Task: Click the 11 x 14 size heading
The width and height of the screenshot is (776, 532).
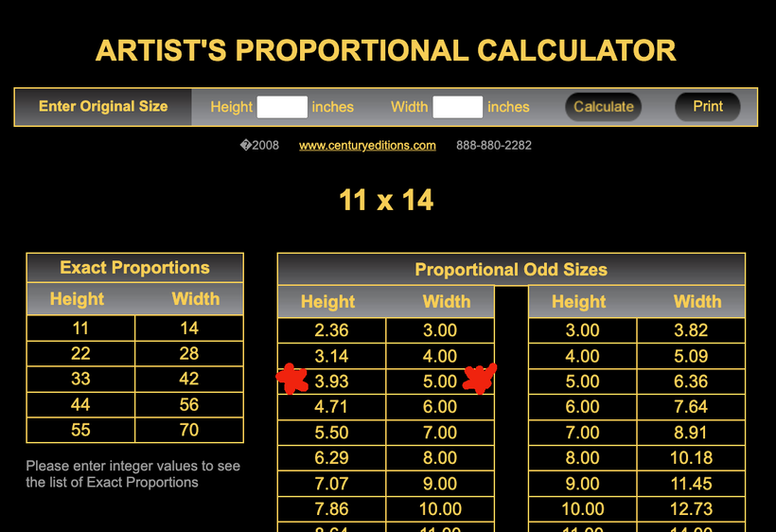Action: [386, 200]
